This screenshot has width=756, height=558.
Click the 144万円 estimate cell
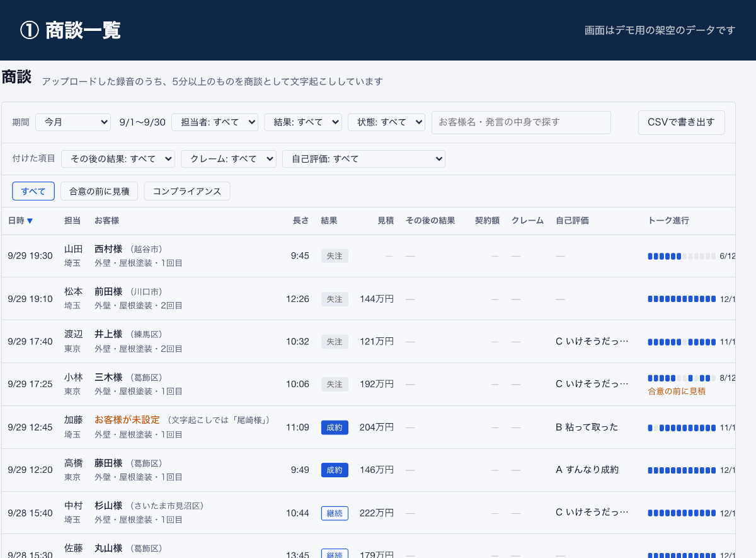377,299
